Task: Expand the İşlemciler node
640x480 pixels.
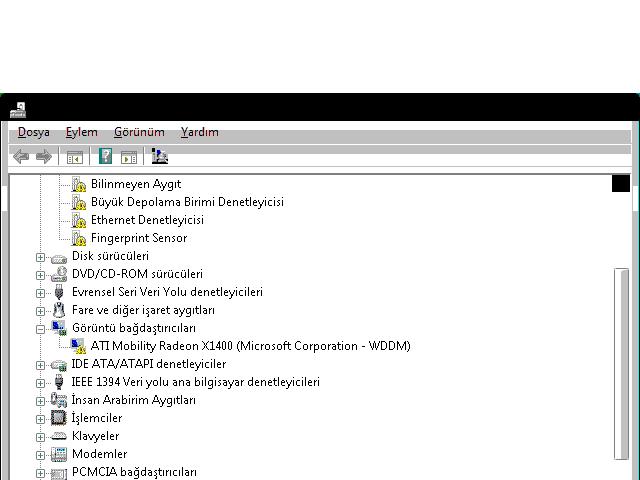Action: [x=40, y=419]
